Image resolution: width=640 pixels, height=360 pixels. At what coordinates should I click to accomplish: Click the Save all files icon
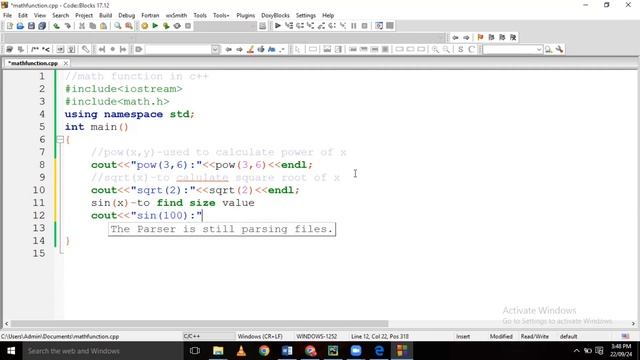42,26
